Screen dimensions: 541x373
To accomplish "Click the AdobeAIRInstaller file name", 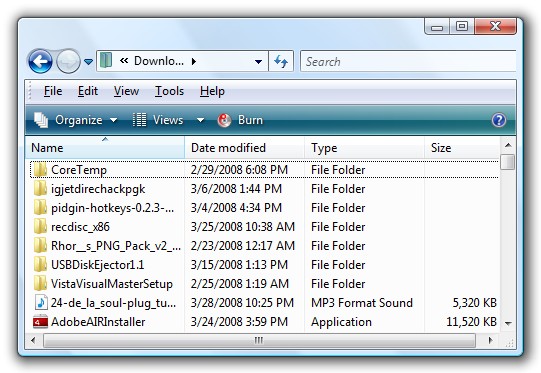I will point(98,322).
